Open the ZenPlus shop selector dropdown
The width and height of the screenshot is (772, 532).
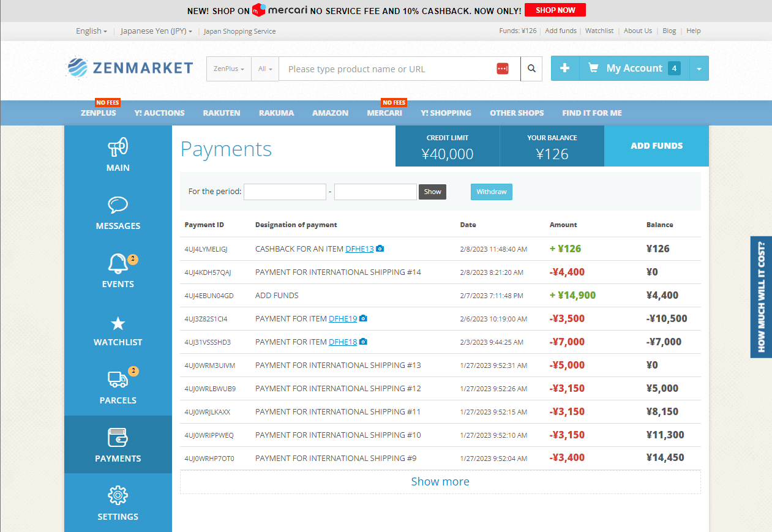click(x=229, y=69)
